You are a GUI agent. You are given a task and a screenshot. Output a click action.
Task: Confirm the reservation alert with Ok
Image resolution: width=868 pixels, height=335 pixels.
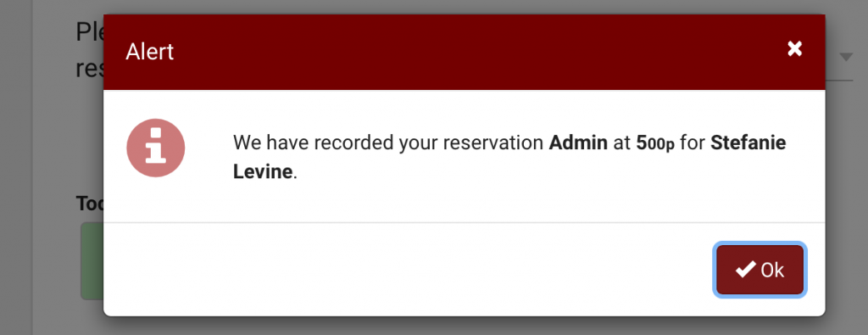pyautogui.click(x=759, y=270)
